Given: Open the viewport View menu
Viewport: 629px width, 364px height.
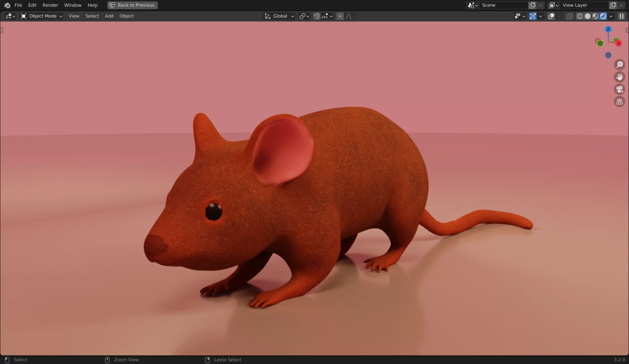Looking at the screenshot, I should (74, 16).
